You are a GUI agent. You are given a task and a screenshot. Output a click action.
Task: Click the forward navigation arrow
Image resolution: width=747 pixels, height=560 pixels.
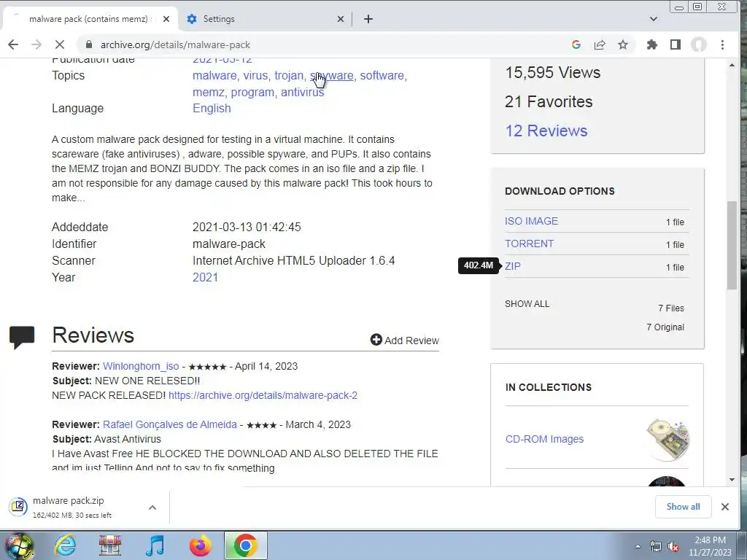click(36, 44)
